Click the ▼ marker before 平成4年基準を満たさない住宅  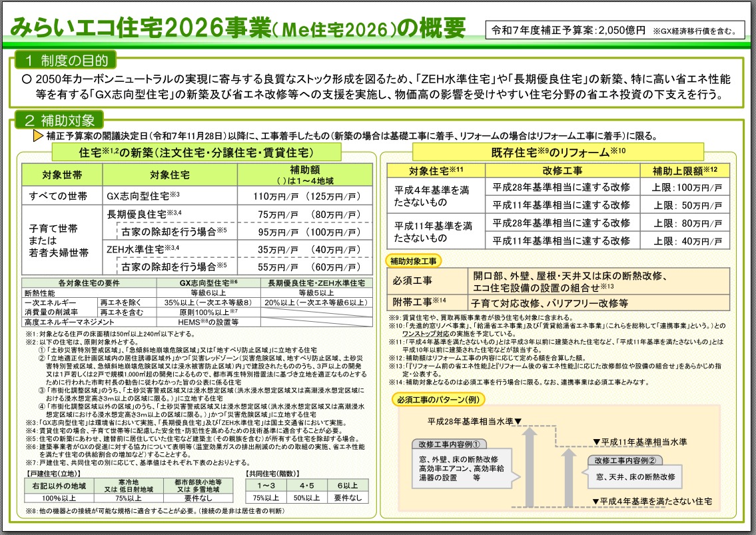pyautogui.click(x=597, y=500)
